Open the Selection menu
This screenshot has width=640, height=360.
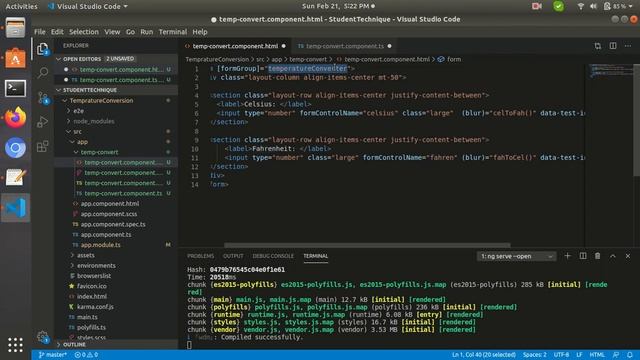click(84, 32)
